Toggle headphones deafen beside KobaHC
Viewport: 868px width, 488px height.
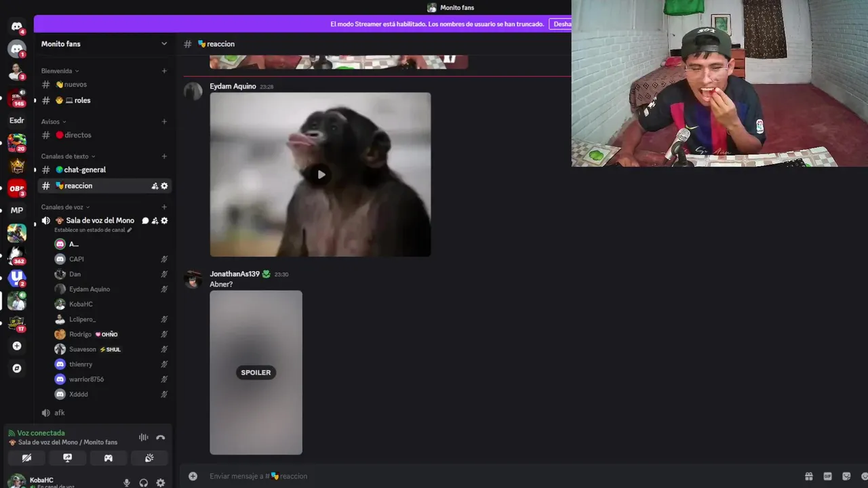(x=144, y=483)
